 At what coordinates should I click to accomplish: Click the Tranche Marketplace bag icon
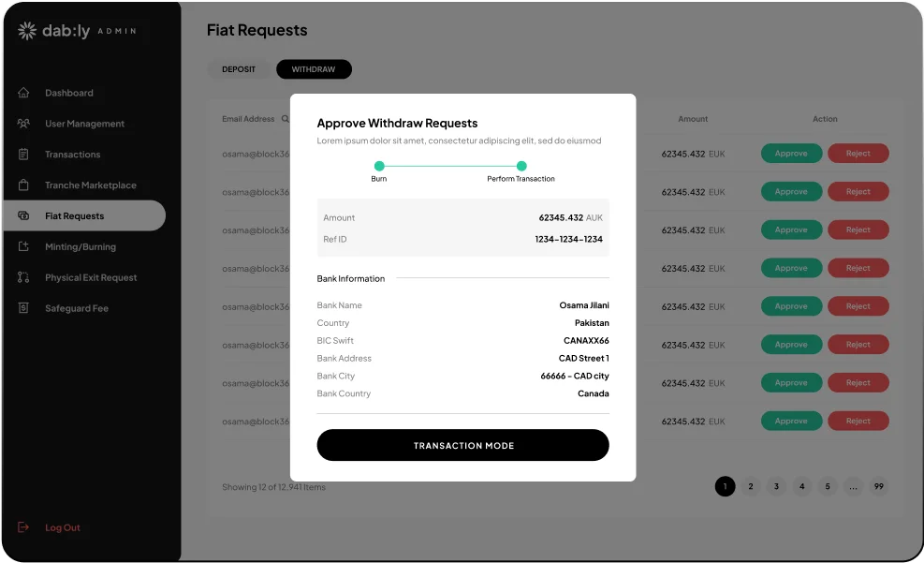click(24, 185)
